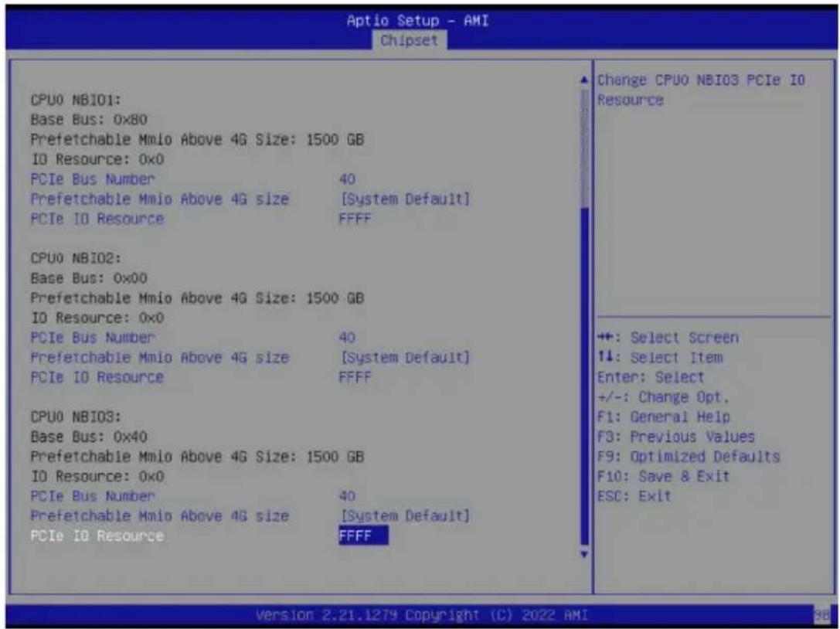Screen dimensions: 840x629
Task: Click Prefetchable Mmio Above 4G Size: 1500 GB for NBIO3
Action: click(x=197, y=457)
